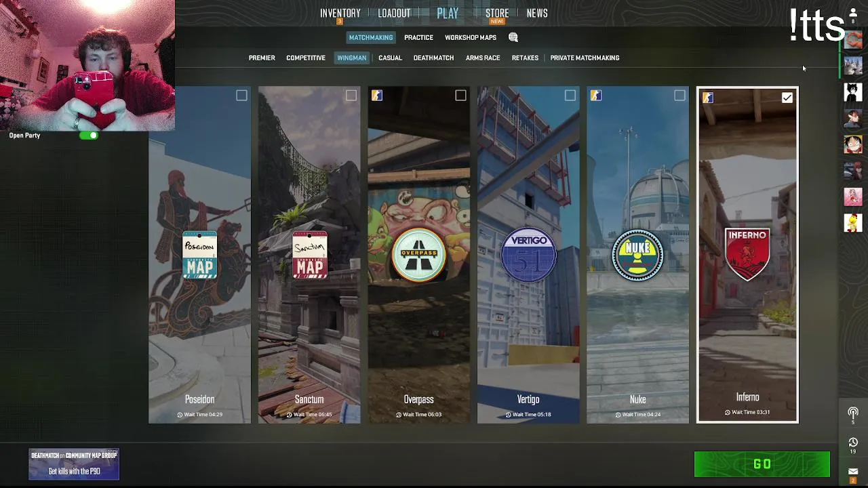
Task: Open the globe icon beside Workshop Maps
Action: click(x=513, y=37)
